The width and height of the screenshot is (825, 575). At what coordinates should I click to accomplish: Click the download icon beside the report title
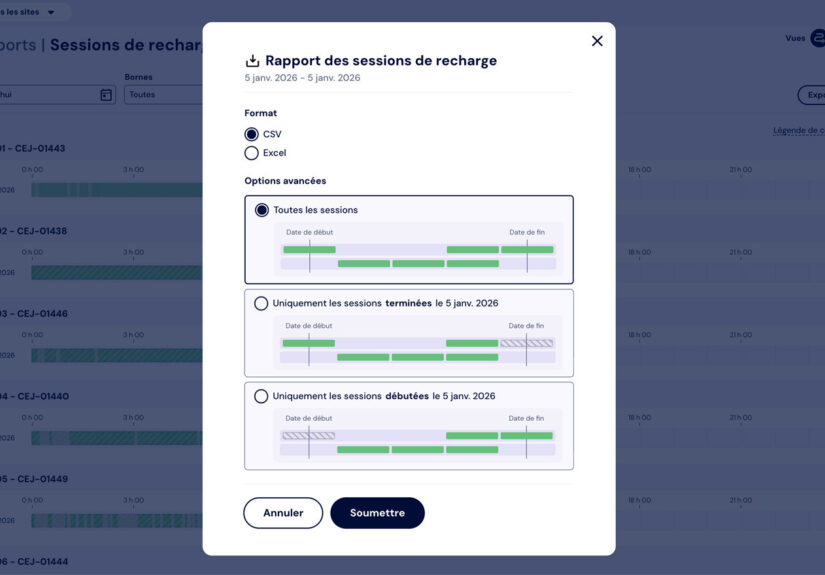[x=253, y=61]
